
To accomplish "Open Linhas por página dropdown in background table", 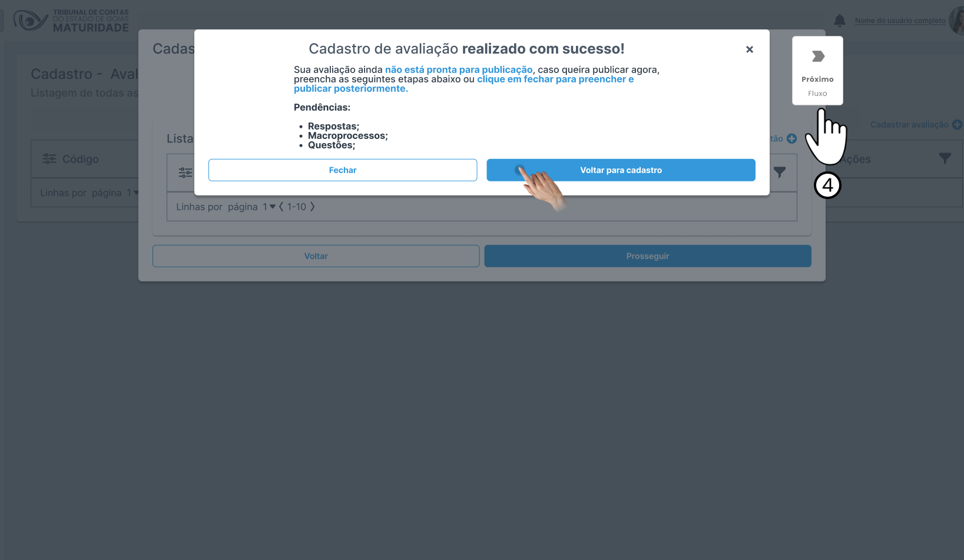I will pyautogui.click(x=132, y=193).
